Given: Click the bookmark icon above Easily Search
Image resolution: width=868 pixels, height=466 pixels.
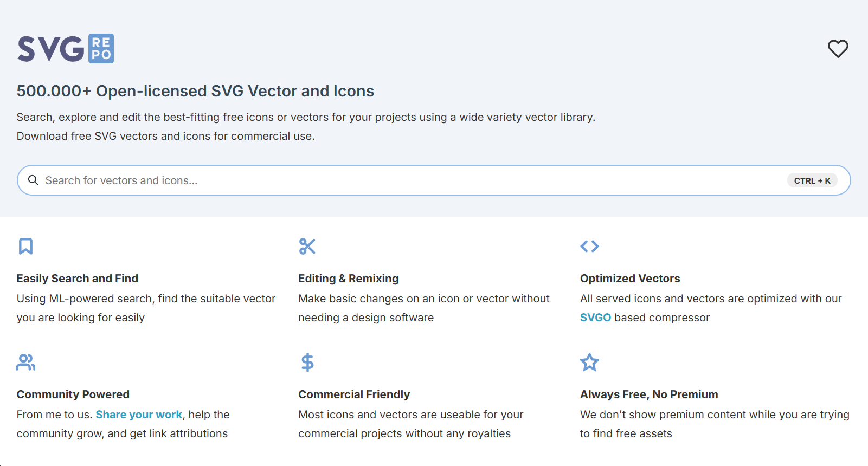Looking at the screenshot, I should click(25, 246).
